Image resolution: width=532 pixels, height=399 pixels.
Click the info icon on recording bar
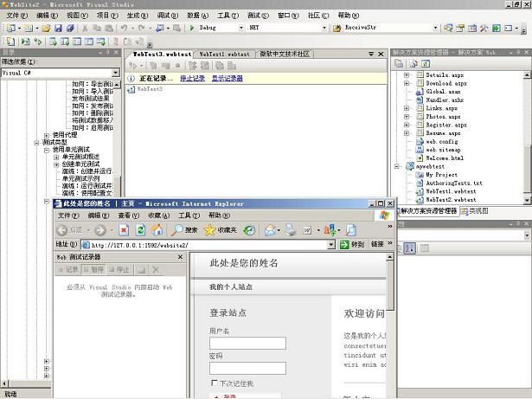[131, 79]
